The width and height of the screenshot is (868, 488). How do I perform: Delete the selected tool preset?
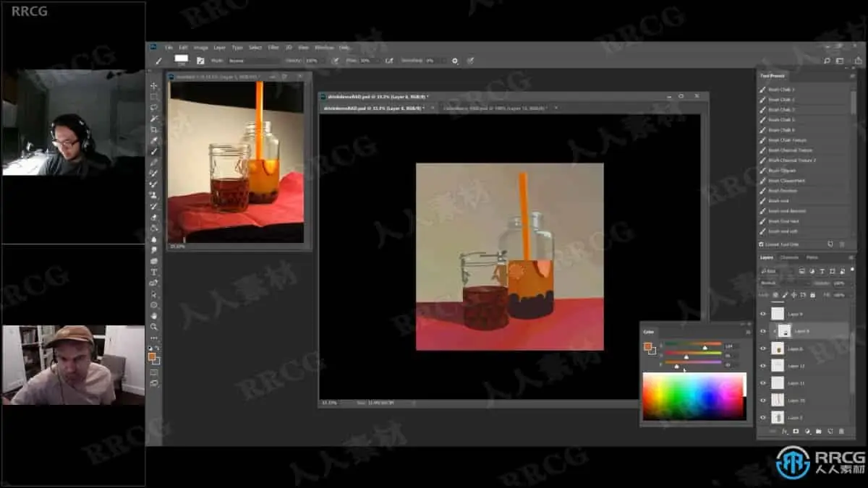click(842, 244)
